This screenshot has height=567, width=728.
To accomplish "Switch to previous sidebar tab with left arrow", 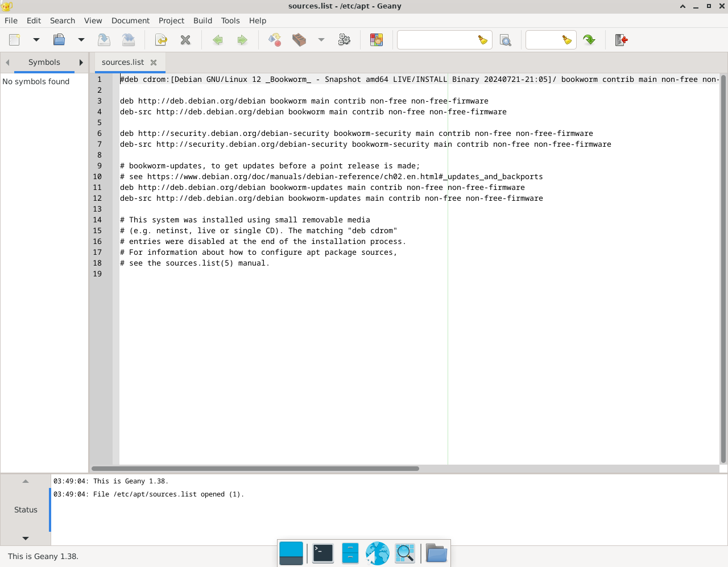I will point(7,63).
